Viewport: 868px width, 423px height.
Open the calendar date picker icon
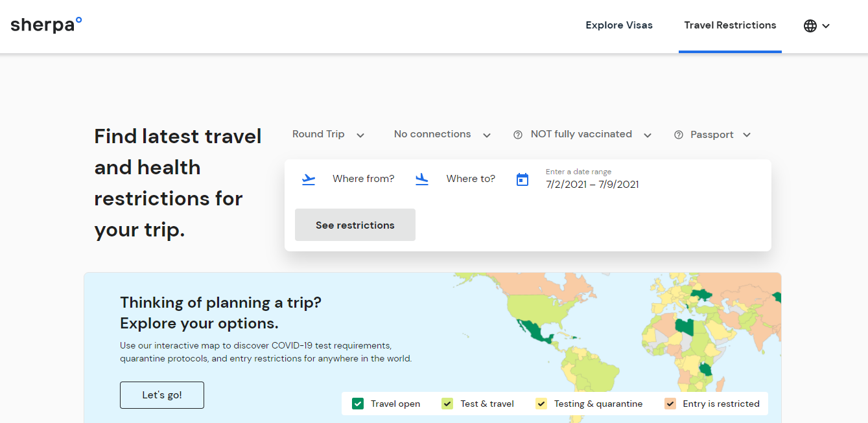(x=522, y=179)
